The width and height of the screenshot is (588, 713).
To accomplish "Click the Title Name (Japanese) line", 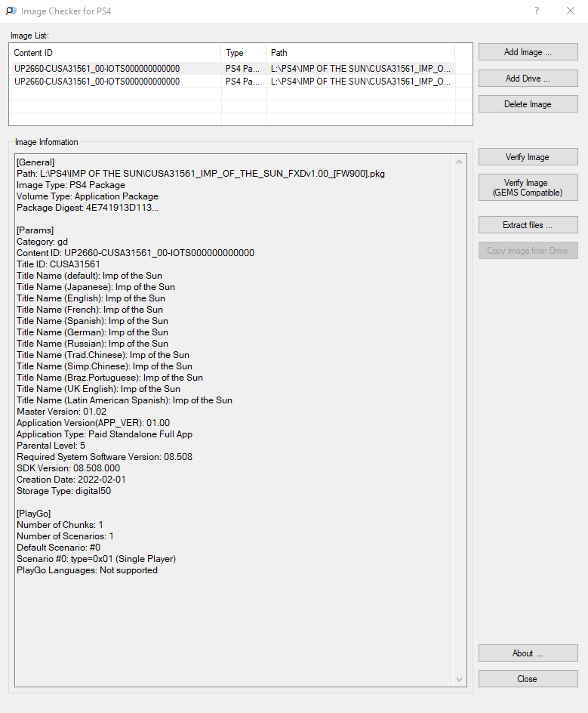I will coord(96,287).
